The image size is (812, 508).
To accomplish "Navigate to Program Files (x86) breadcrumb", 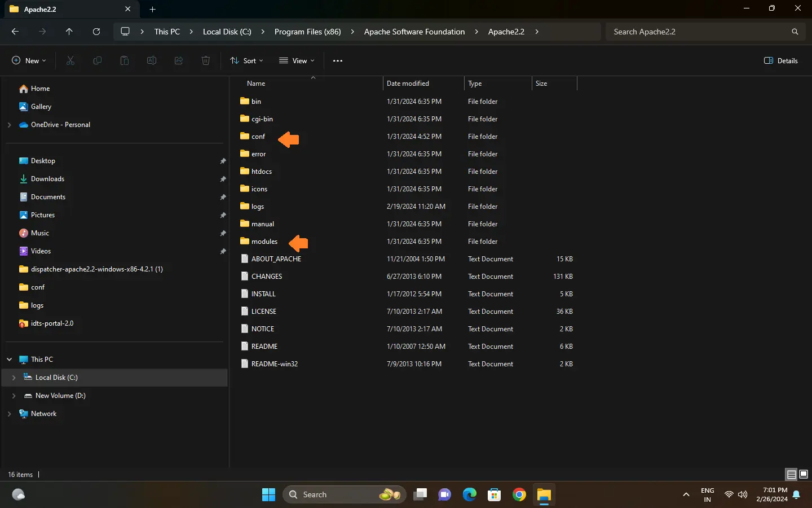I will click(308, 32).
